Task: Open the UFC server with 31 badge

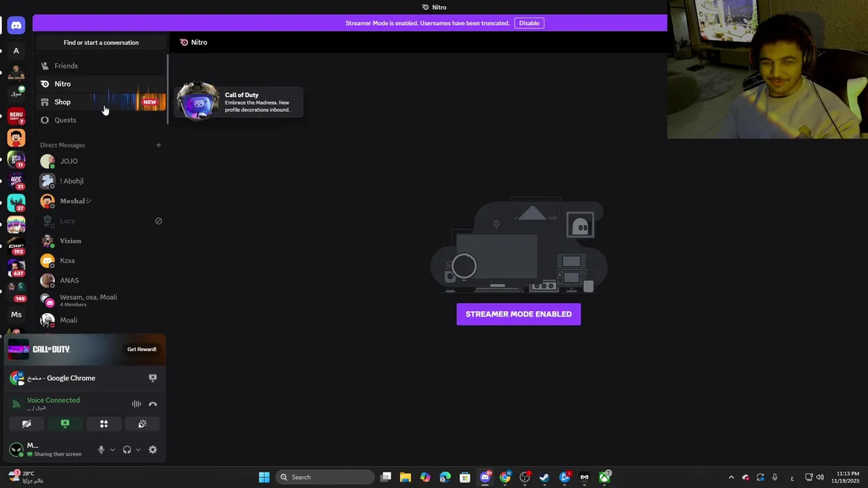Action: [16, 181]
